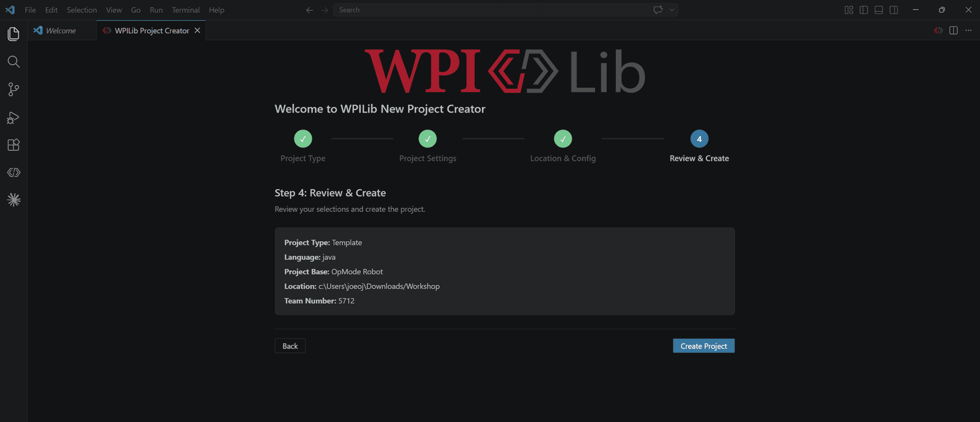Image resolution: width=980 pixels, height=422 pixels.
Task: Click the Location & Config step label
Action: coord(563,158)
